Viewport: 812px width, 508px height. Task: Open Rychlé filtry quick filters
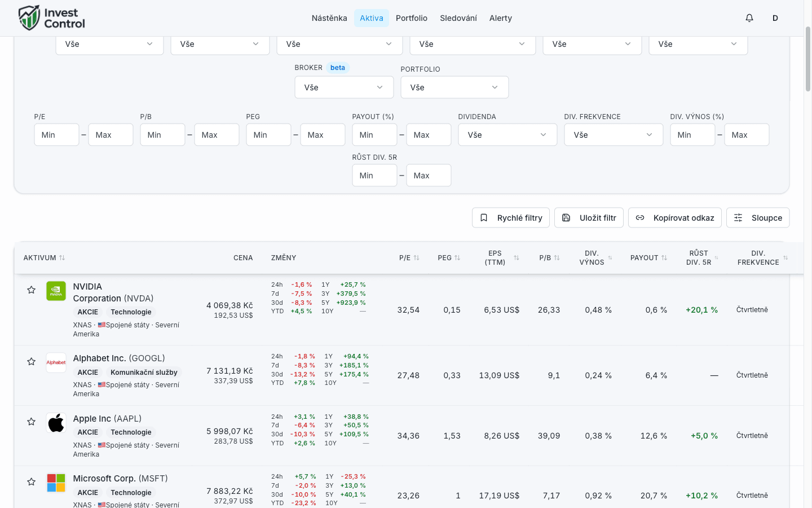pos(511,218)
